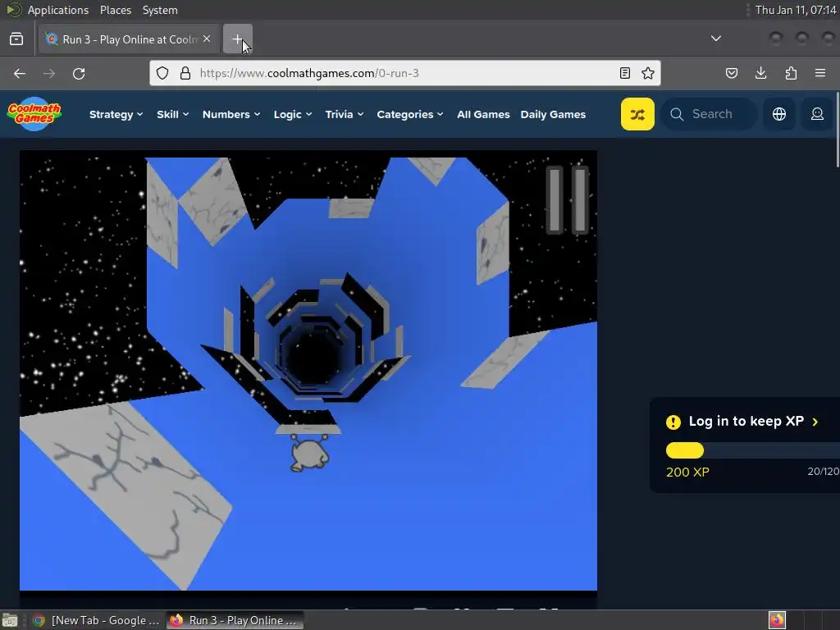Click the grey alien runner character

click(x=309, y=453)
